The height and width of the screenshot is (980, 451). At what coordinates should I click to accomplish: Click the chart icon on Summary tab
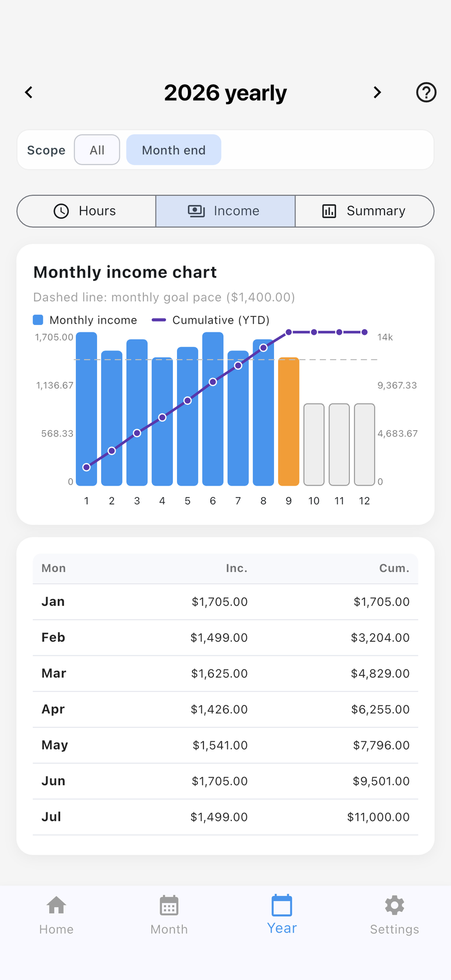click(329, 211)
